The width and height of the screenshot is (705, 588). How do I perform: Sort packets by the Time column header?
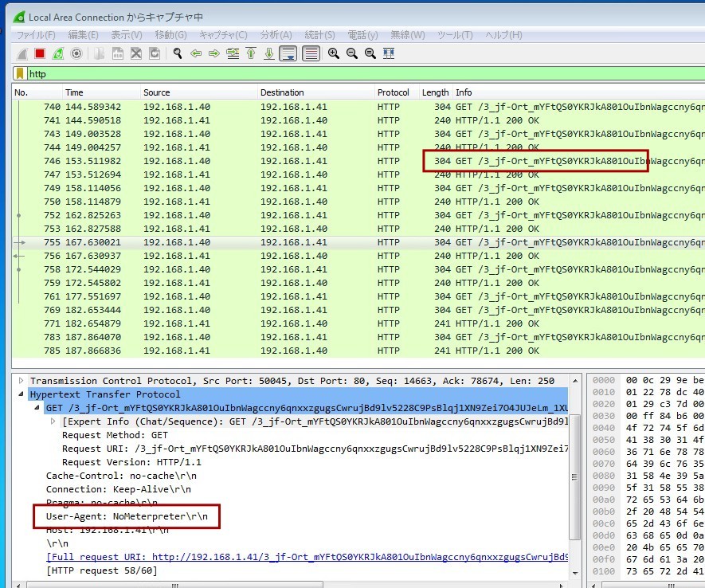(102, 92)
